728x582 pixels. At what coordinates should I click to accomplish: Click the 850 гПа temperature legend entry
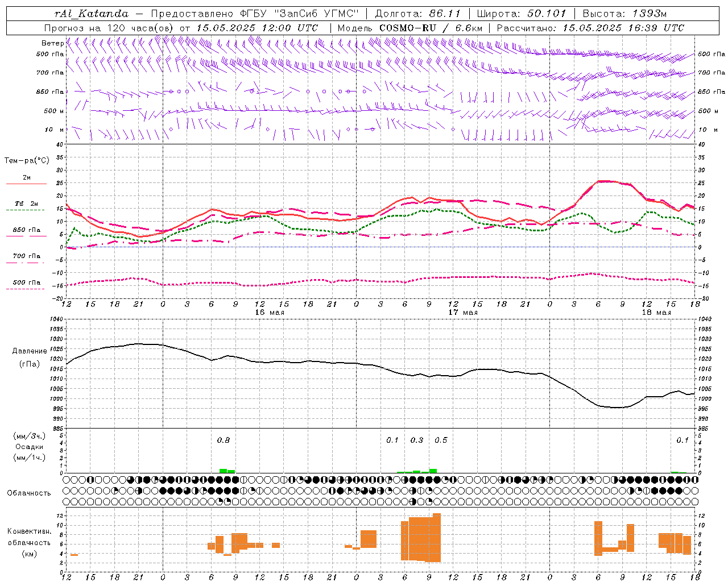[x=27, y=230]
